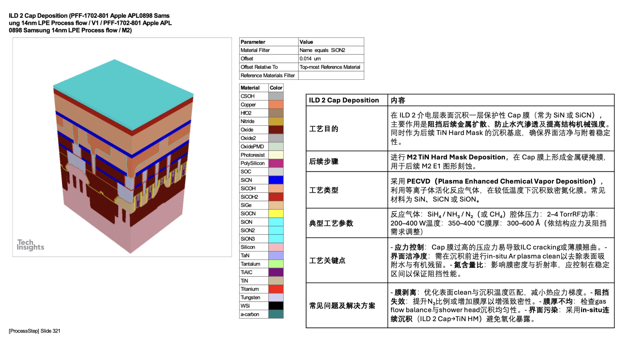Select the 工艺目的 row label
The width and height of the screenshot is (644, 362).
click(324, 129)
